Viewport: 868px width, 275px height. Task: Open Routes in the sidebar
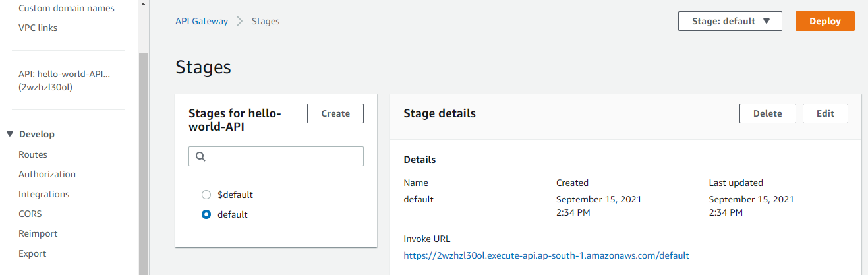click(33, 154)
